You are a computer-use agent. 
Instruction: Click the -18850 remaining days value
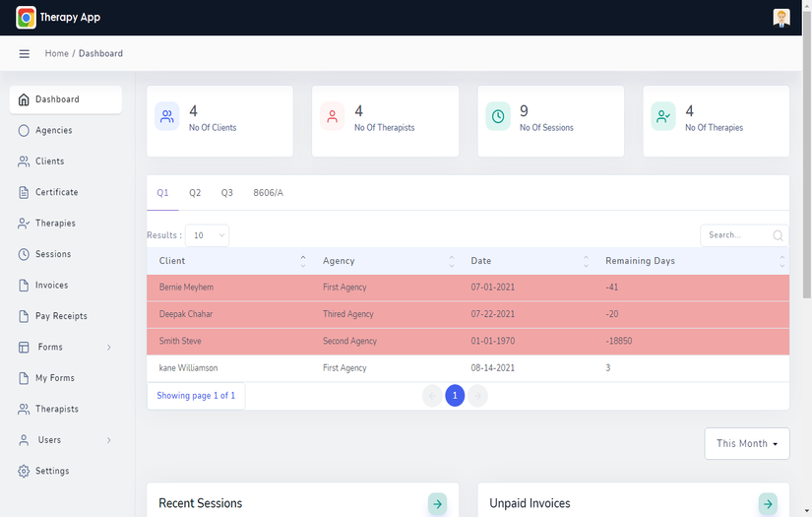pyautogui.click(x=619, y=342)
